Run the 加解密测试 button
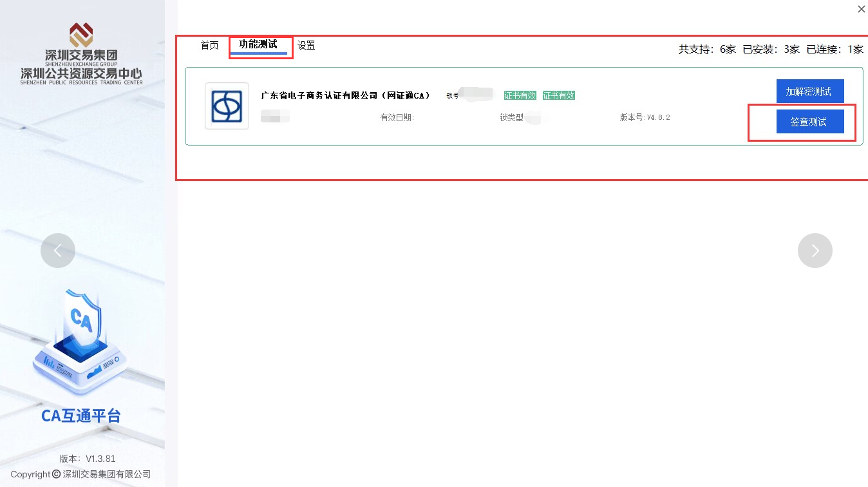Screen dimensions: 868x487 point(809,91)
